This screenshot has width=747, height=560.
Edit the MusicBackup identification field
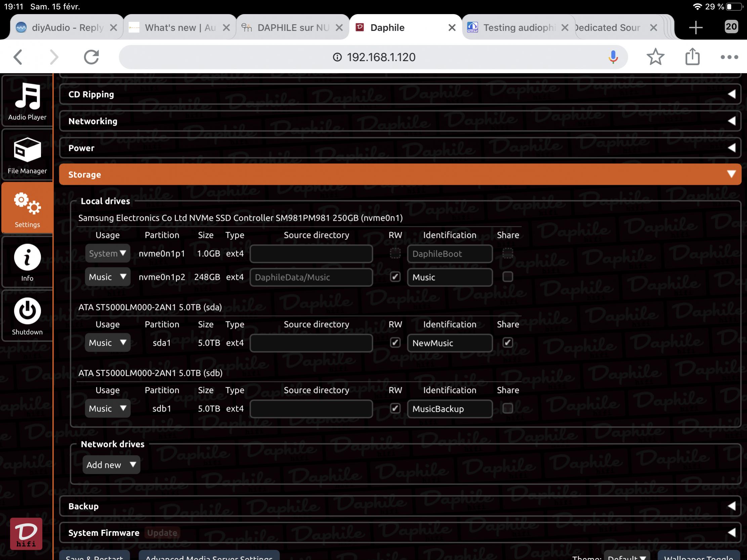(450, 409)
